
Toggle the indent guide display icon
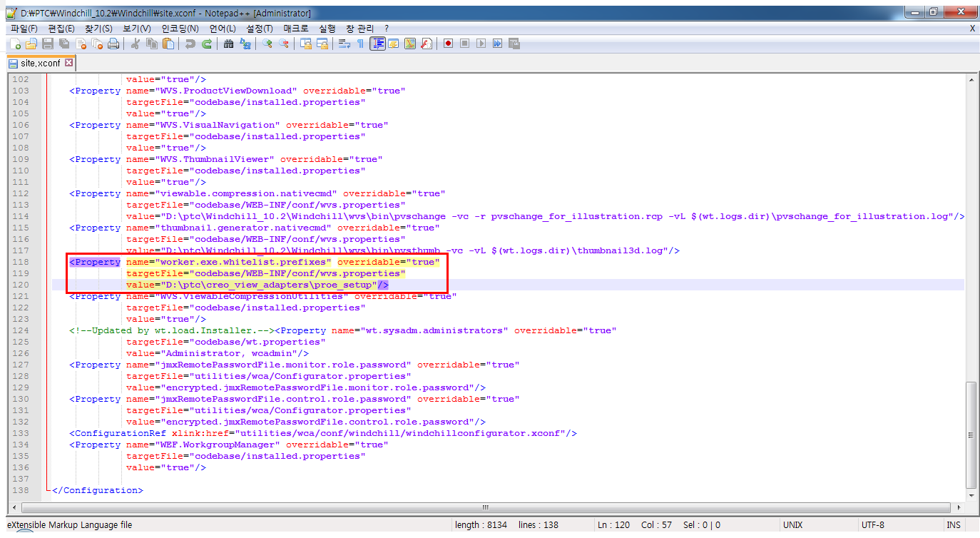click(377, 44)
